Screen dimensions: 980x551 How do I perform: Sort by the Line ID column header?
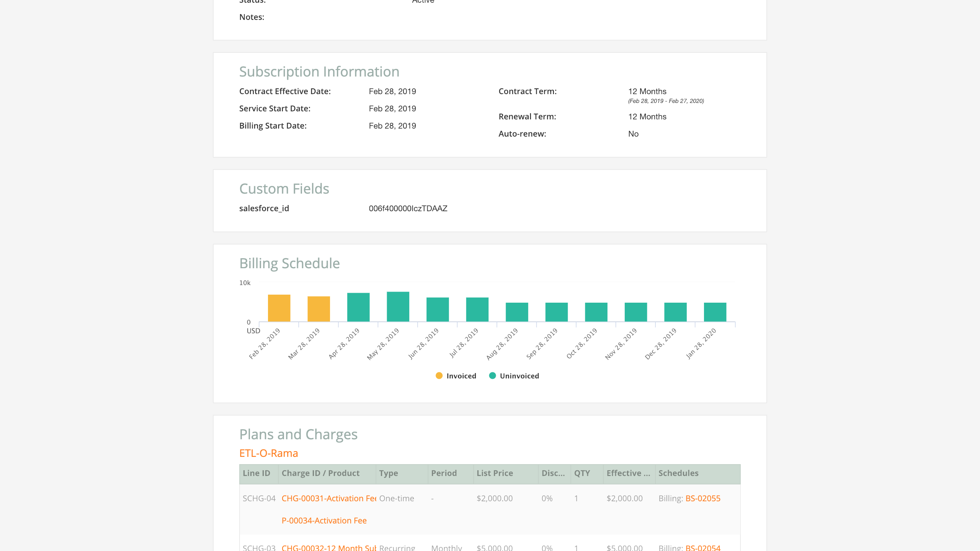coord(256,473)
